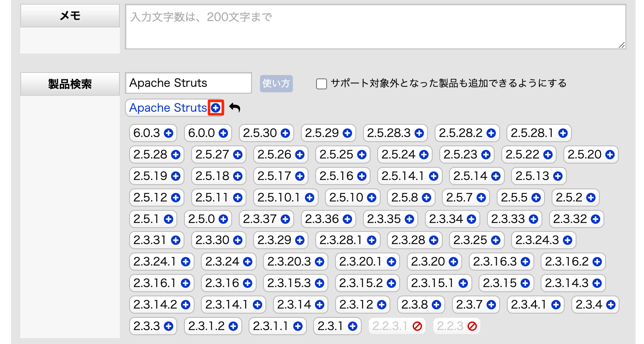Select version label 2.3.32

570,219
